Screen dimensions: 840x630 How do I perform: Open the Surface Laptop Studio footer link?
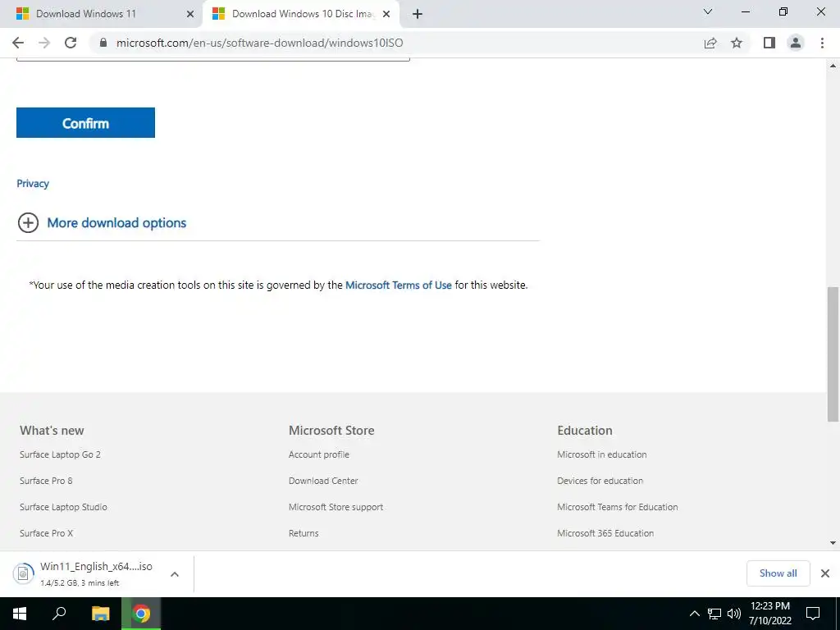[63, 507]
